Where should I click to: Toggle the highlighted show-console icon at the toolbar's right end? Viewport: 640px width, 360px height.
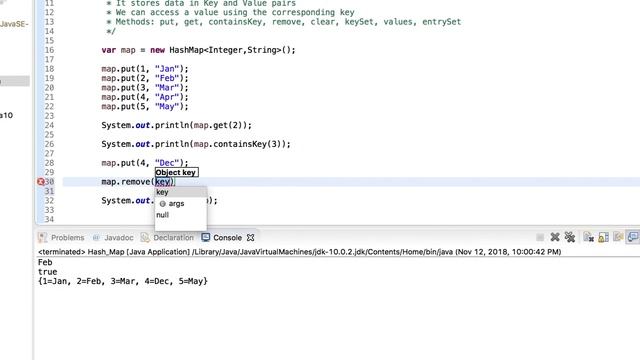pyautogui.click(x=633, y=237)
